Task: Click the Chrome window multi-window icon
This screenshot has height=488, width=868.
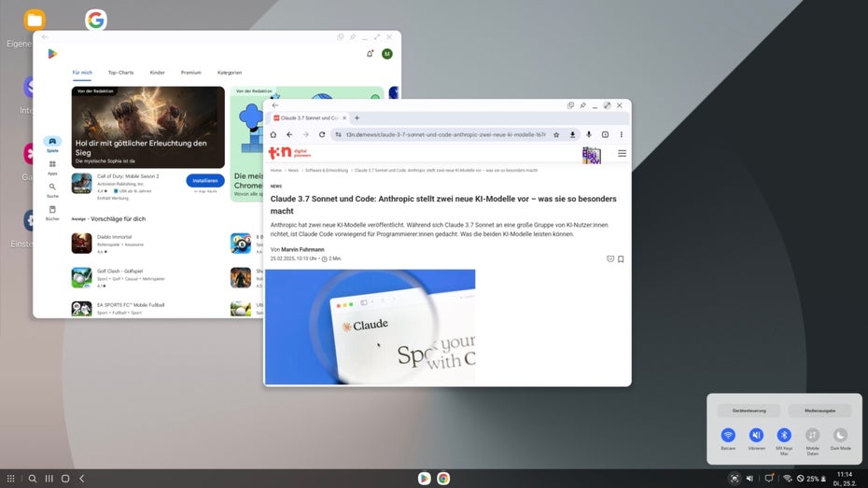Action: pos(570,105)
